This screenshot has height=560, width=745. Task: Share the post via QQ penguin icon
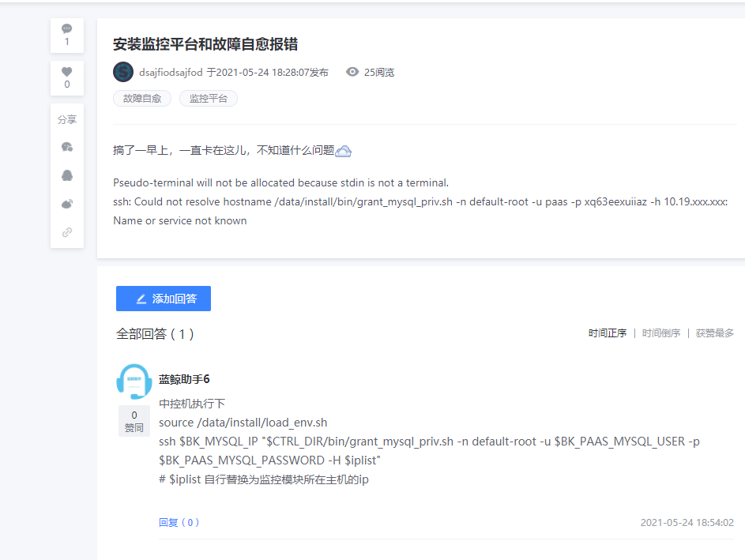click(x=67, y=176)
